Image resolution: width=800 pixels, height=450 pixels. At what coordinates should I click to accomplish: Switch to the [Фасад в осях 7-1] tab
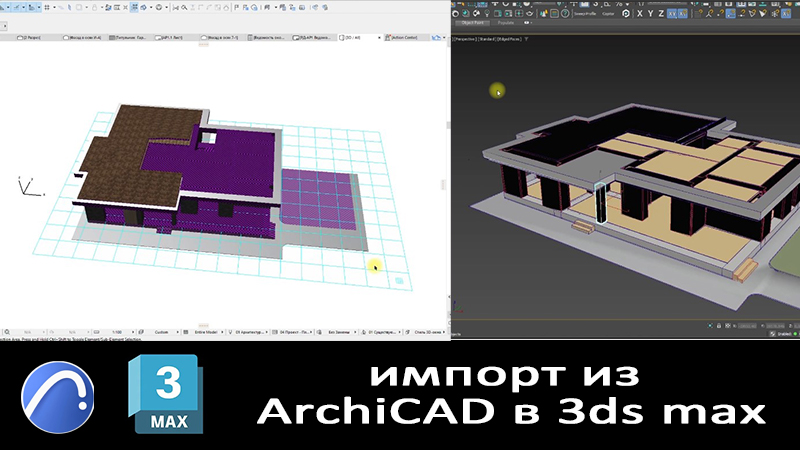[219, 37]
